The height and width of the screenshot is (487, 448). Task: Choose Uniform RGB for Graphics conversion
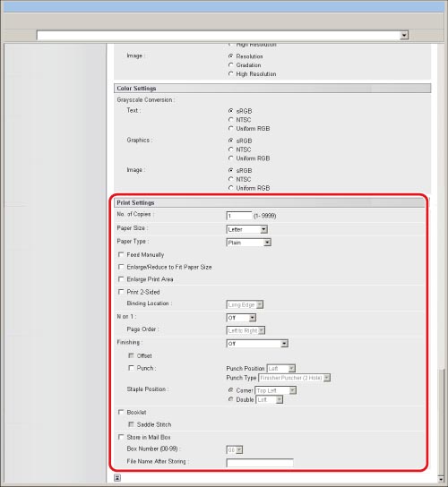coord(230,158)
